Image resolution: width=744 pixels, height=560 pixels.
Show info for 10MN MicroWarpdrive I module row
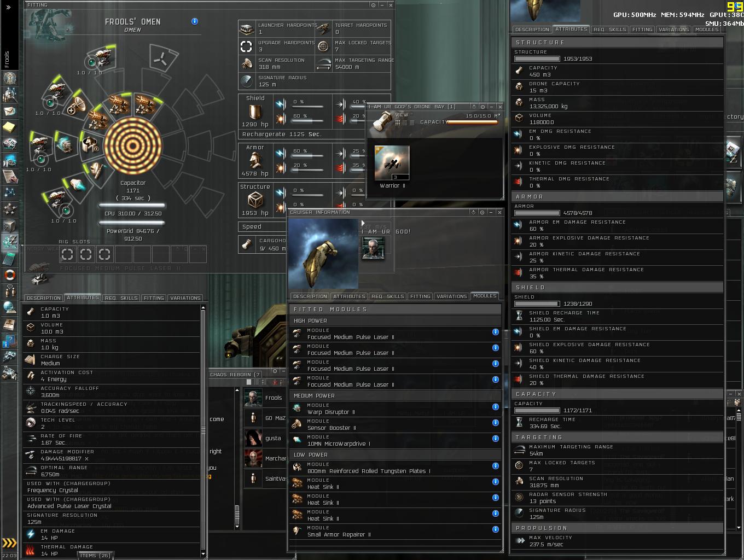point(495,439)
